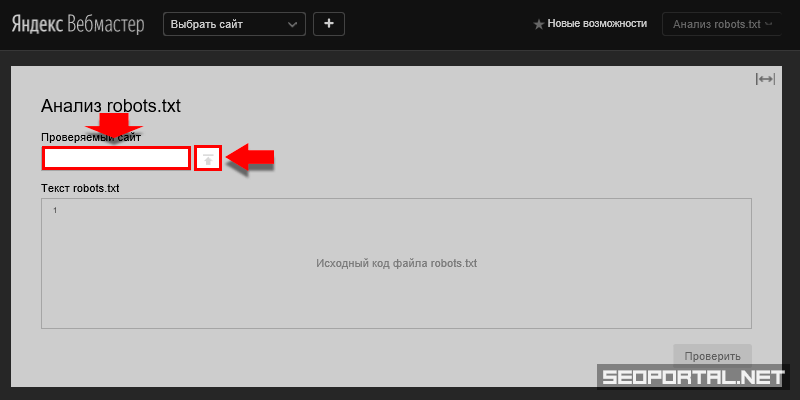Click the small arrow on header Анализ robots.txt

[x=769, y=23]
